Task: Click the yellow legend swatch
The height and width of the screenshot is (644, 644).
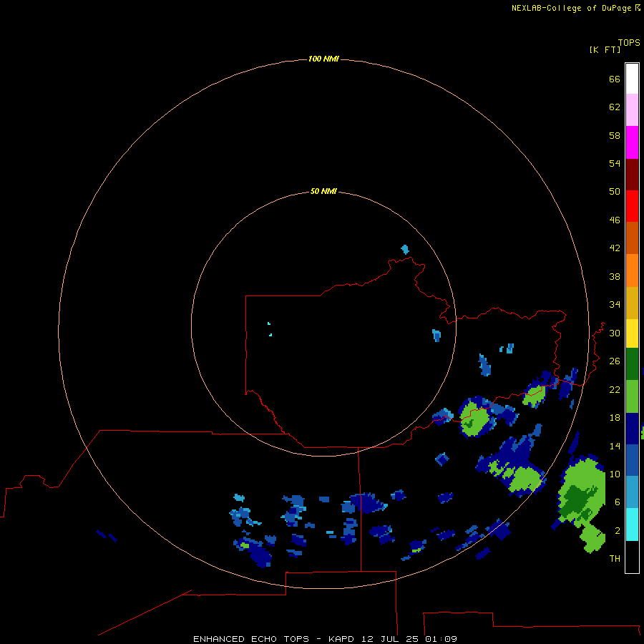Action: coord(632,333)
